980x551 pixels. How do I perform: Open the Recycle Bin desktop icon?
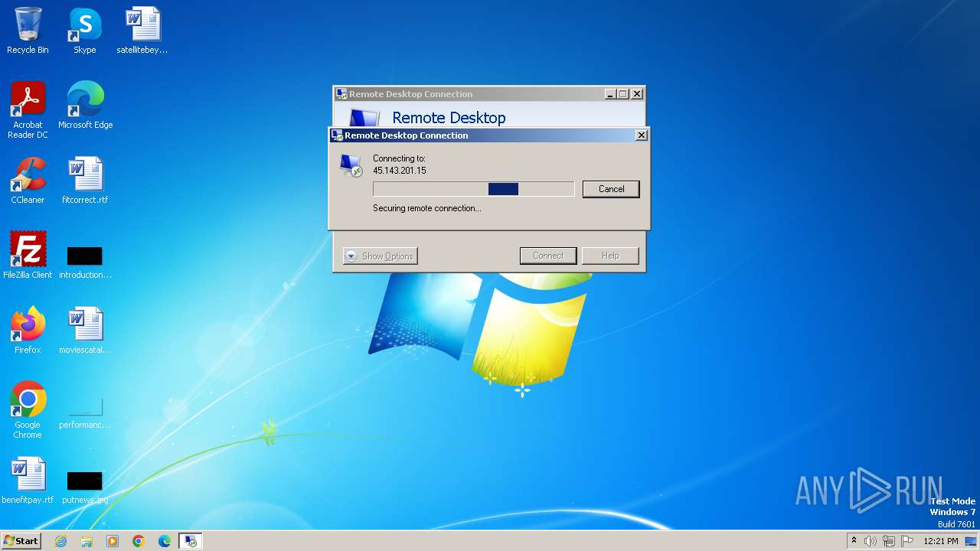click(28, 31)
